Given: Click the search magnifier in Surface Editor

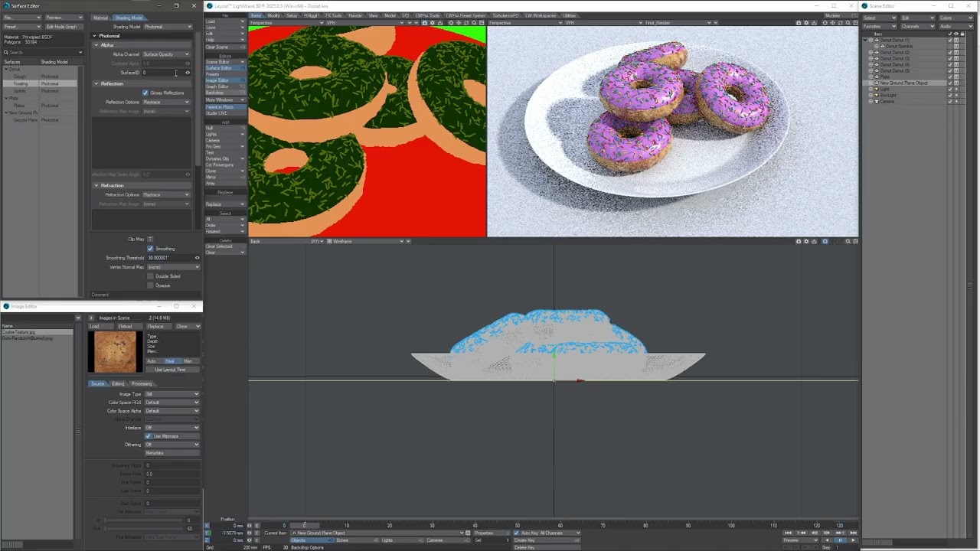Looking at the screenshot, I should pyautogui.click(x=5, y=52).
